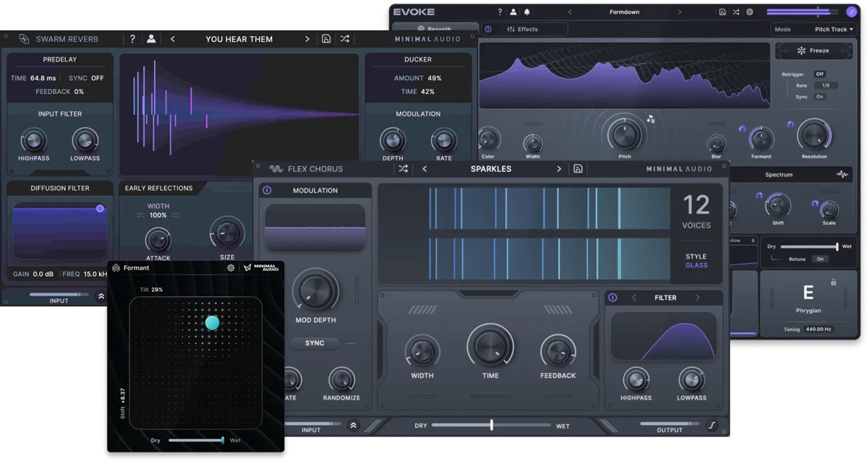This screenshot has width=868, height=461.
Task: Toggle Retune On in Evoke
Action: pos(820,259)
